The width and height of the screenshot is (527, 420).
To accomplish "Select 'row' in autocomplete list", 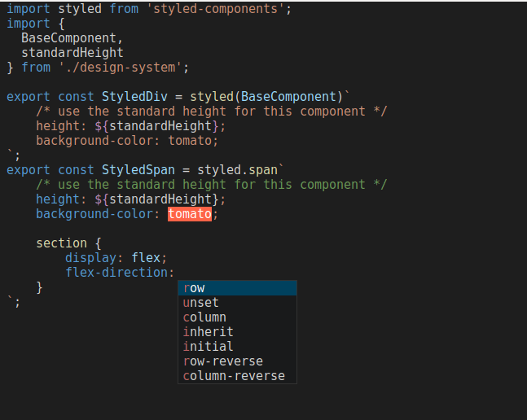I will point(237,288).
